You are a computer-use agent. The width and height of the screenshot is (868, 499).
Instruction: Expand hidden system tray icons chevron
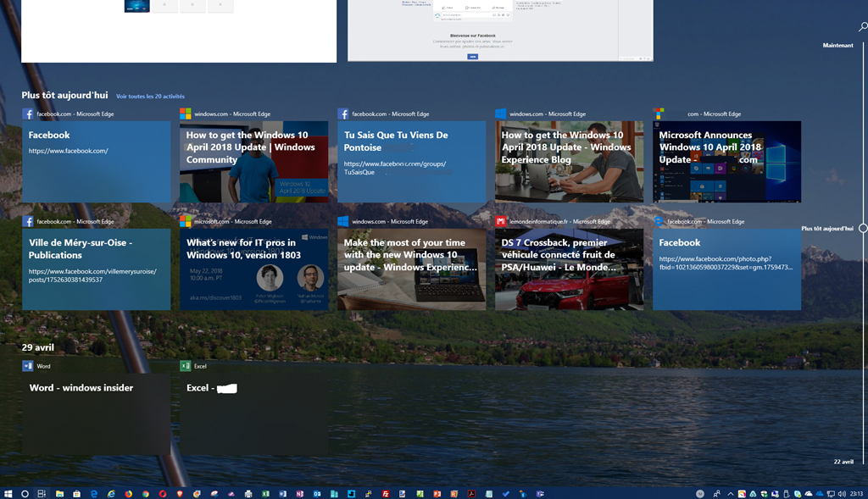[730, 493]
